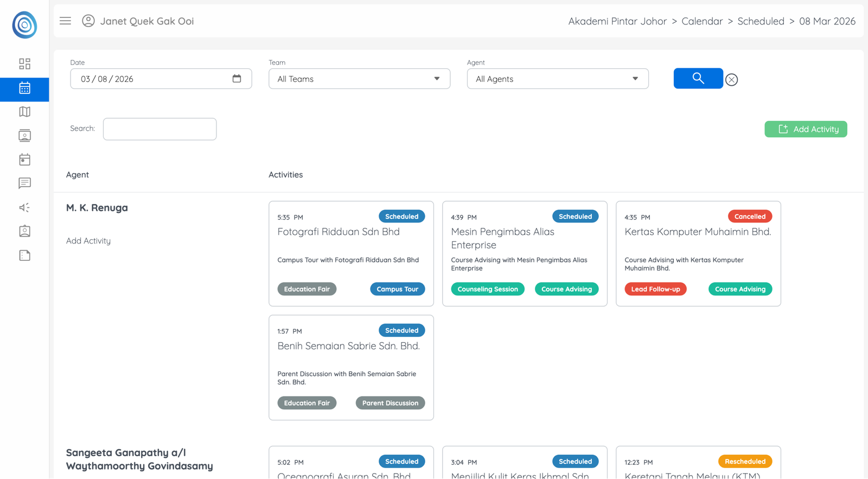Click the megaphone announcements sidebar icon

coord(24,207)
